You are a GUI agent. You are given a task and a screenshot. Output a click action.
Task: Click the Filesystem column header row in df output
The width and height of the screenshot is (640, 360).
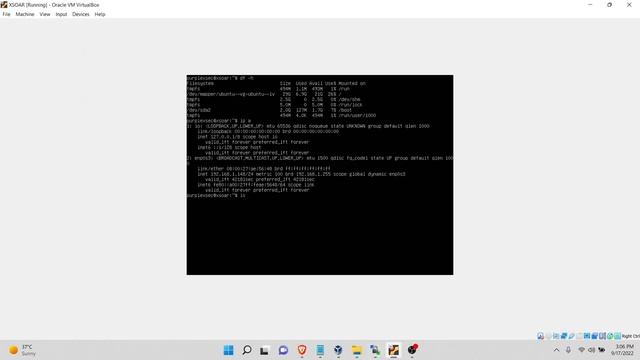click(276, 83)
